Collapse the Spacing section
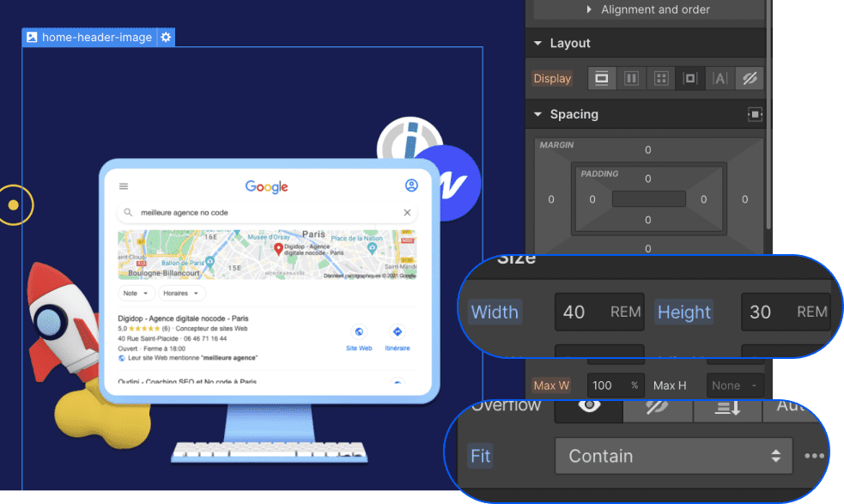The width and height of the screenshot is (844, 504). 538,114
